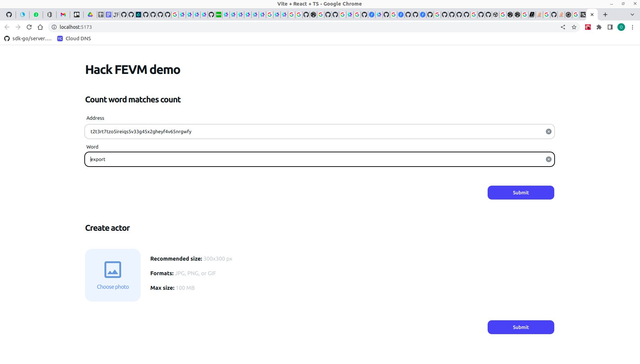Click the Word input field
The image size is (640, 364).
point(319,159)
